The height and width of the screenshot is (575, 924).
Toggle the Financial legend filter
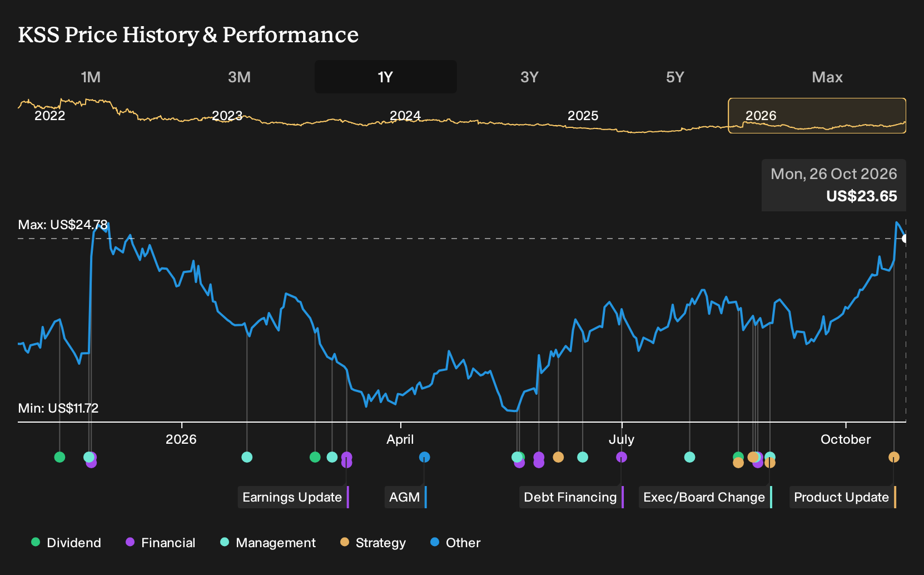(x=161, y=542)
